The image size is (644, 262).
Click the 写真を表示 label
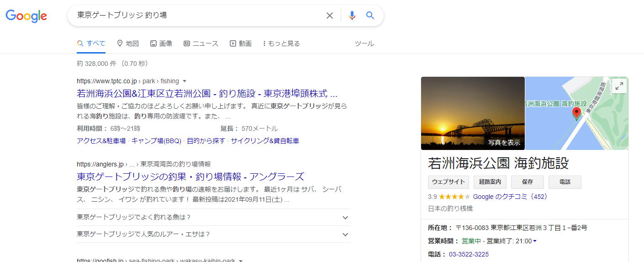(x=504, y=143)
